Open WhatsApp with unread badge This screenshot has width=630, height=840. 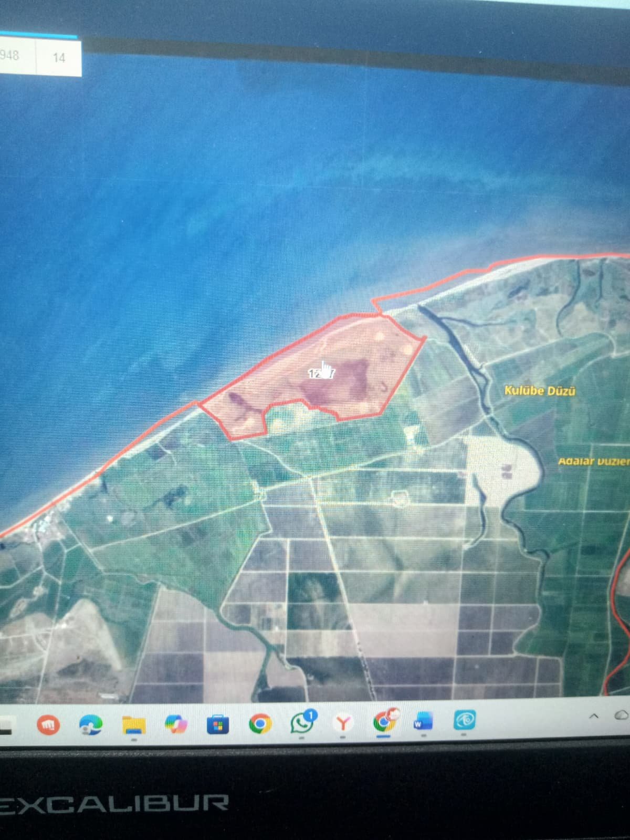[302, 723]
